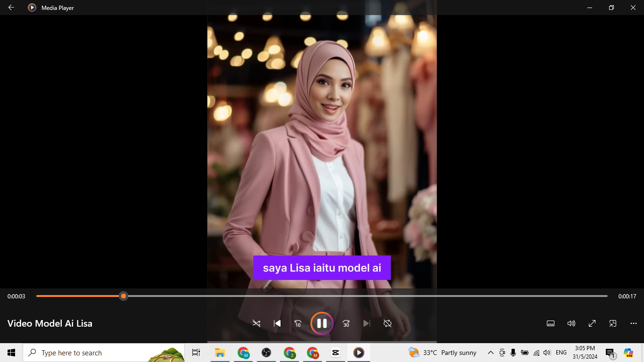Open the Windows Start menu

click(11, 353)
